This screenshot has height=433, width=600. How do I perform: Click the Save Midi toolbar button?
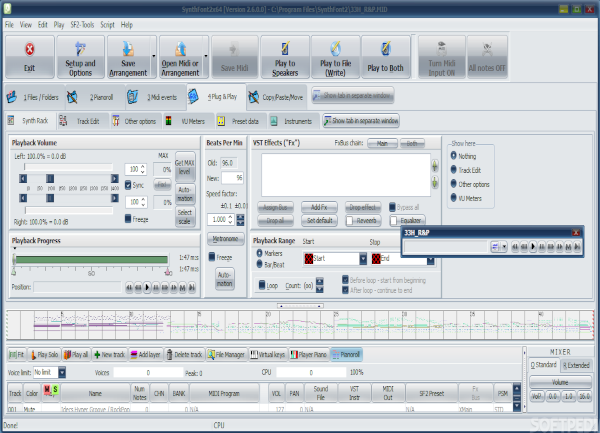pos(235,57)
